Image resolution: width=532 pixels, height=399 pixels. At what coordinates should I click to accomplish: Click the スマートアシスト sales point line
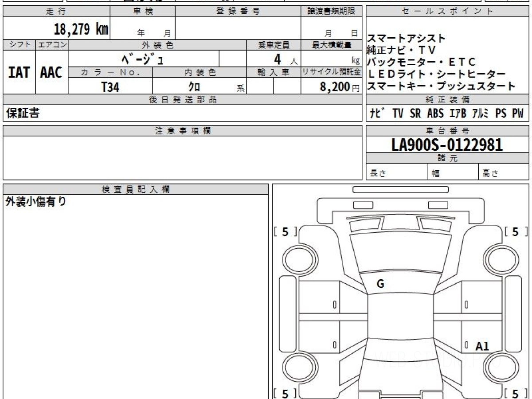pyautogui.click(x=407, y=39)
